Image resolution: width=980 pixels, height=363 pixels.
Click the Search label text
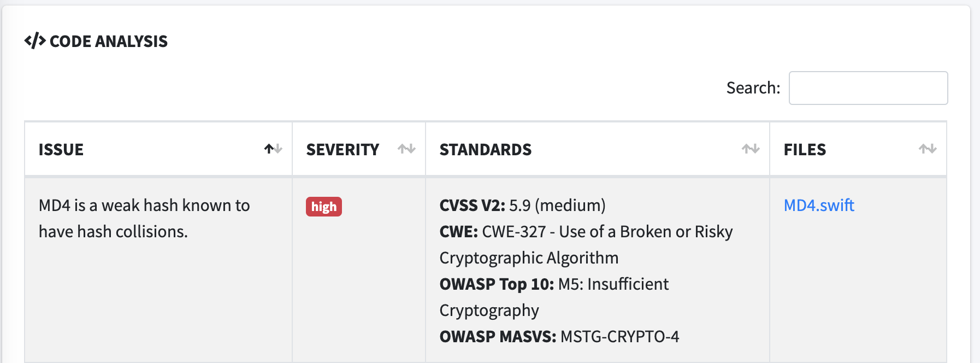click(753, 88)
